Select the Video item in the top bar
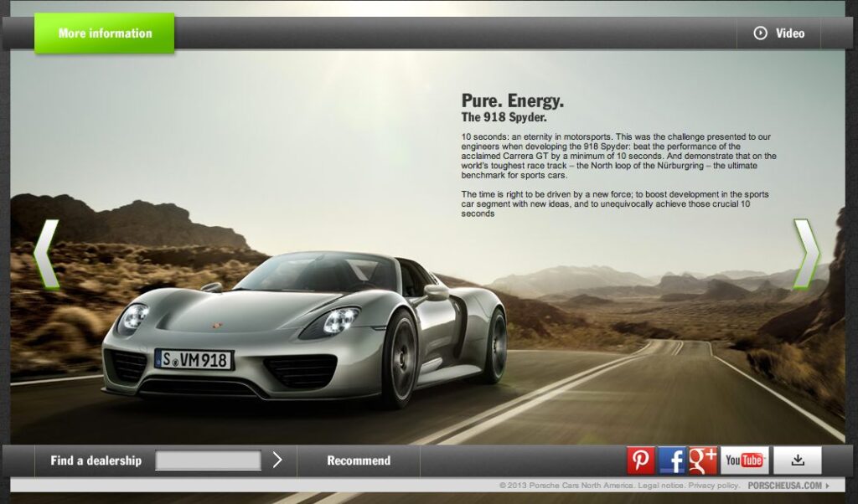858x504 pixels. [789, 33]
